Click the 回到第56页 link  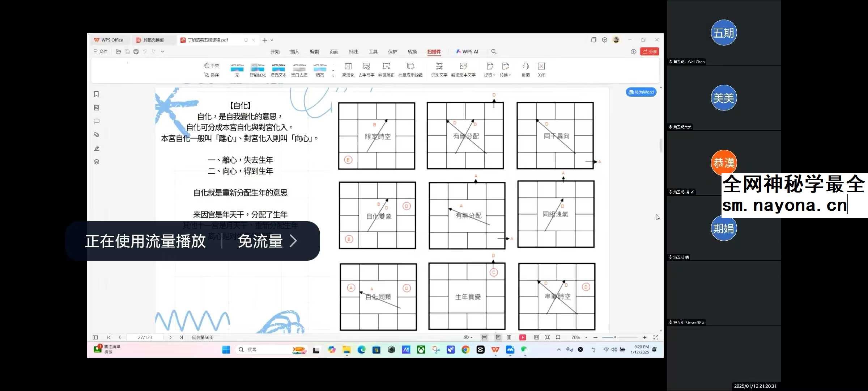click(x=203, y=337)
